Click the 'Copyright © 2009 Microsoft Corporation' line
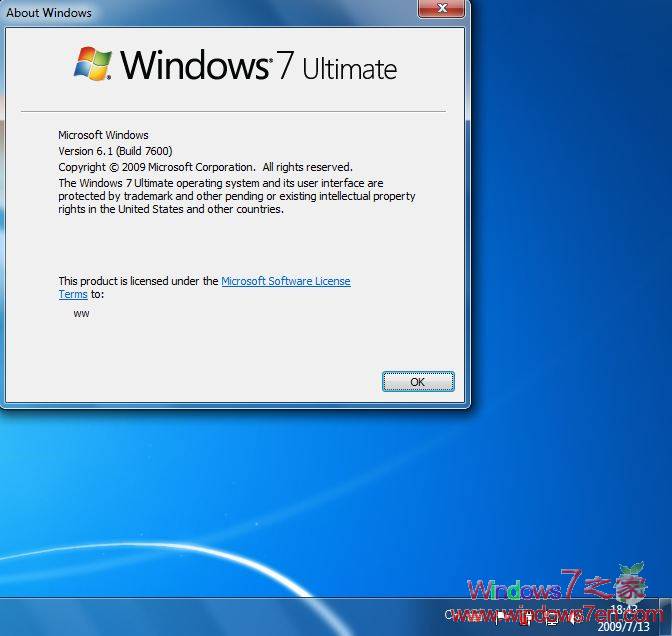The width and height of the screenshot is (672, 636). [x=205, y=167]
